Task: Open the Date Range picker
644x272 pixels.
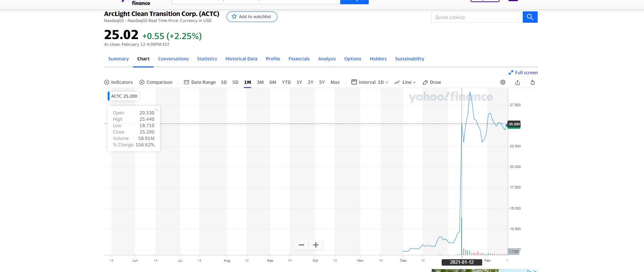Action: click(x=200, y=82)
